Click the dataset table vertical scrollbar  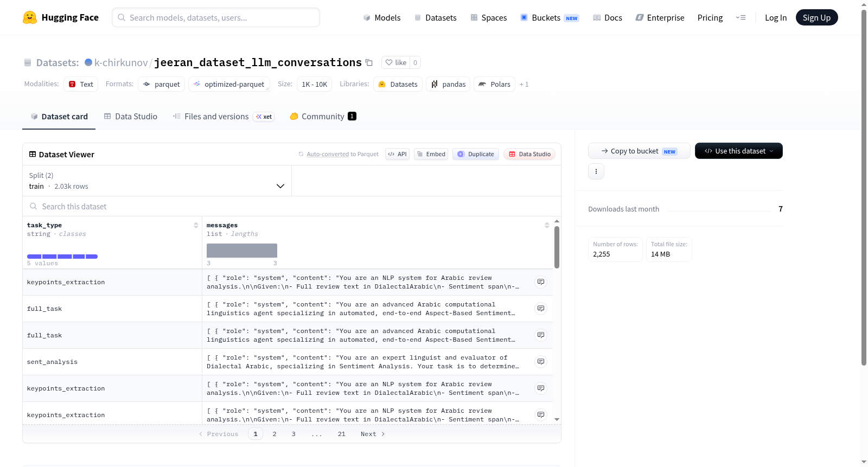point(557,247)
